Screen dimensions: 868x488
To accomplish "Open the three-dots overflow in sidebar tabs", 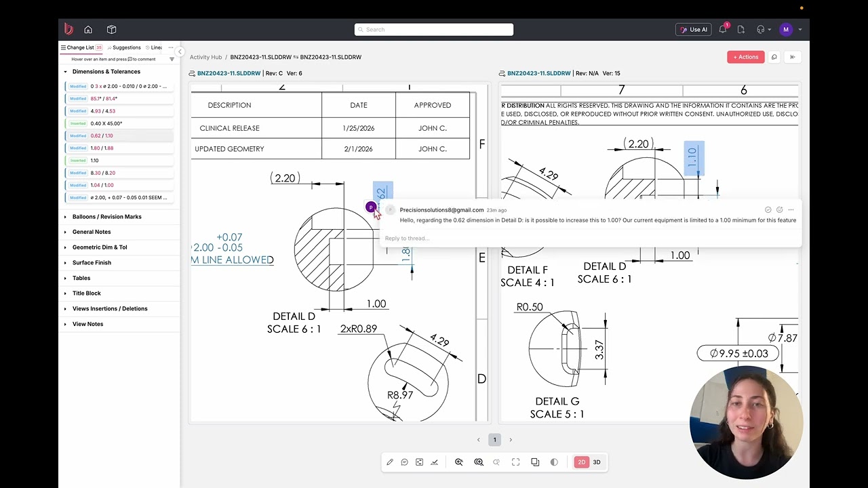I will tap(171, 47).
